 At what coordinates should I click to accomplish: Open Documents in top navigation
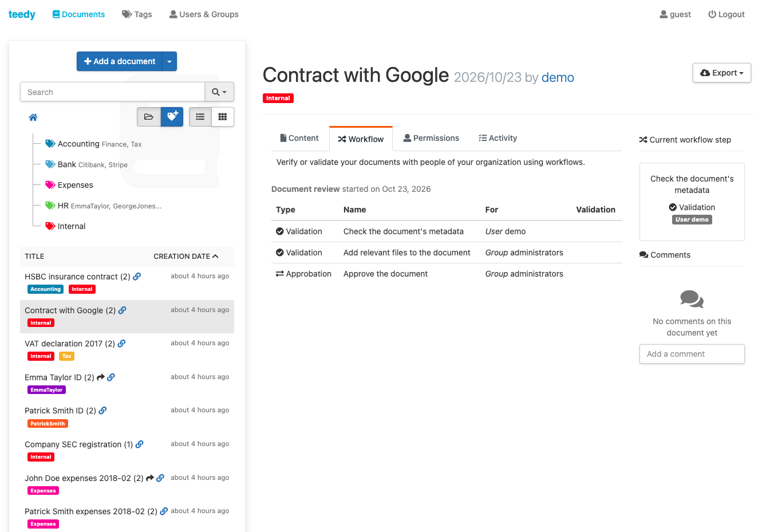[78, 14]
